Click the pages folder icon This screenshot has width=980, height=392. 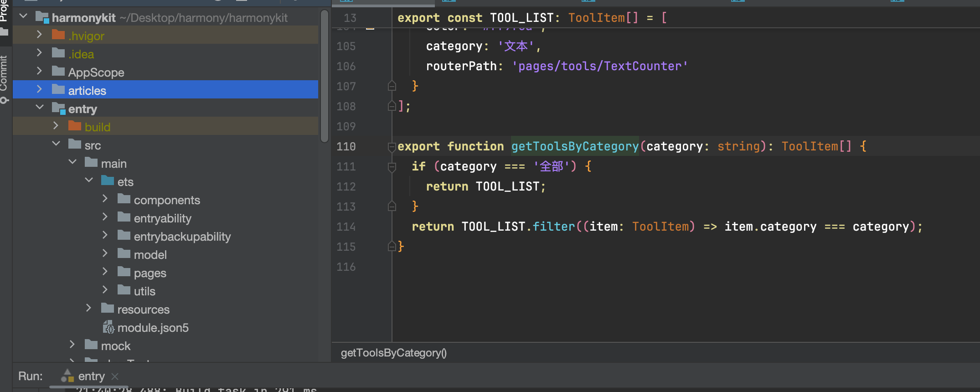124,272
